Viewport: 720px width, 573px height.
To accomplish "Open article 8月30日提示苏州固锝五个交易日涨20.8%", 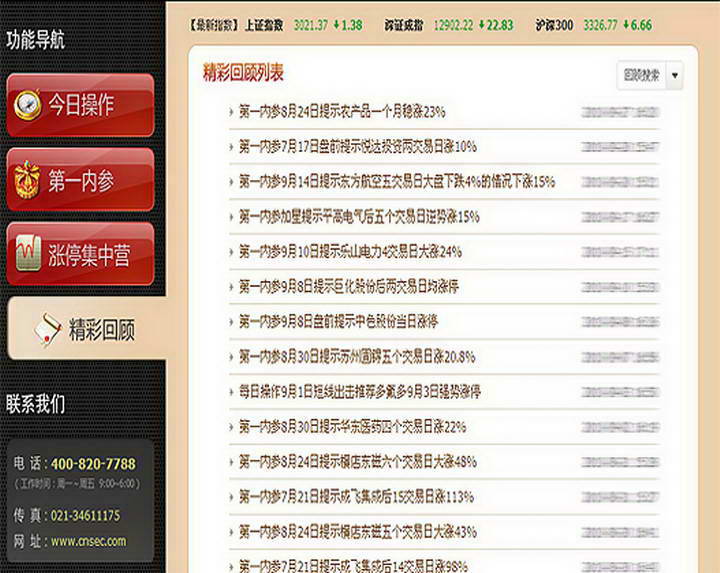I will point(357,357).
